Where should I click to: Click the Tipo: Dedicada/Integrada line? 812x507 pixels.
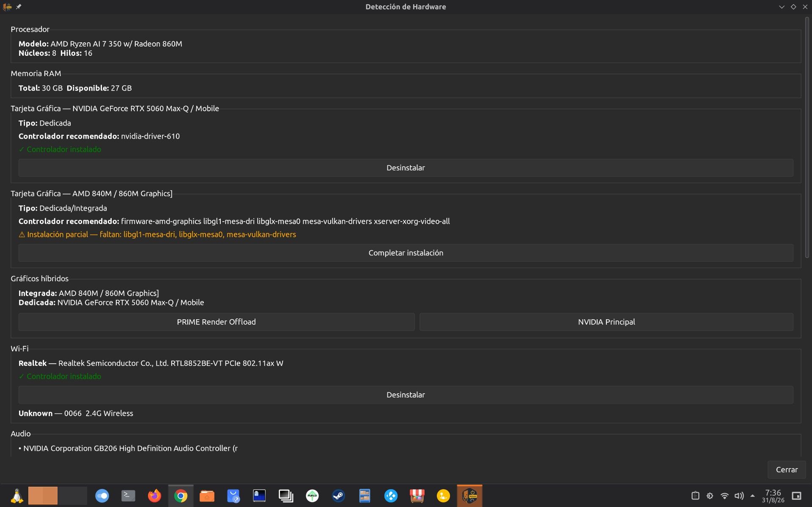(x=63, y=208)
